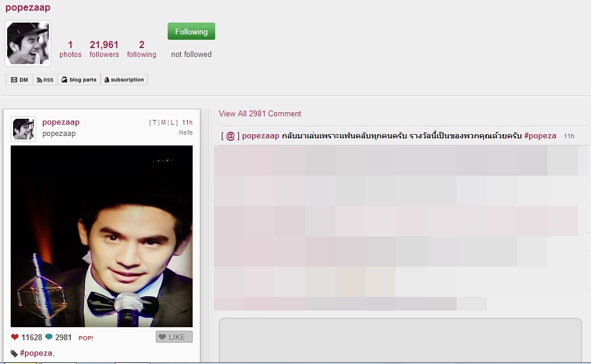Click the green Following button
591x364 pixels.
pyautogui.click(x=191, y=31)
